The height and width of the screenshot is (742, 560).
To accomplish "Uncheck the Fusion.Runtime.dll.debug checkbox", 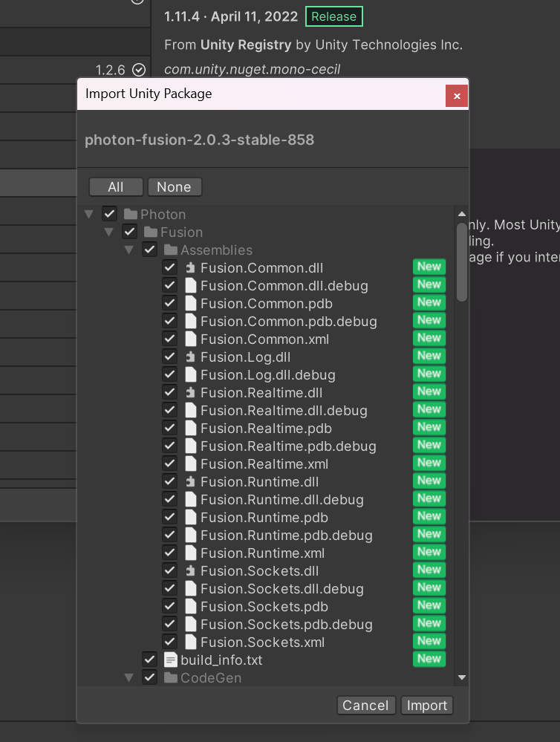I will point(169,499).
